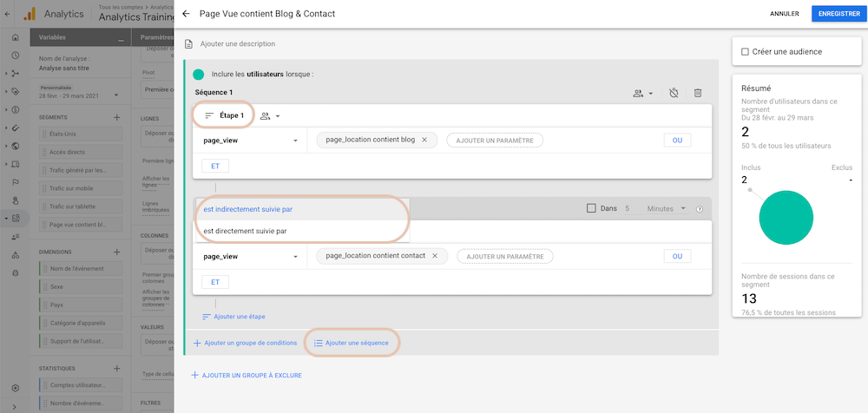Click Ajouter une séquence link

point(352,344)
